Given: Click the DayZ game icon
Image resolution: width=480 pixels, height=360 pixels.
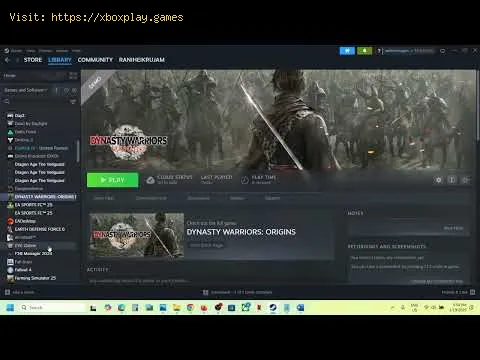Looking at the screenshot, I should pyautogui.click(x=10, y=116).
